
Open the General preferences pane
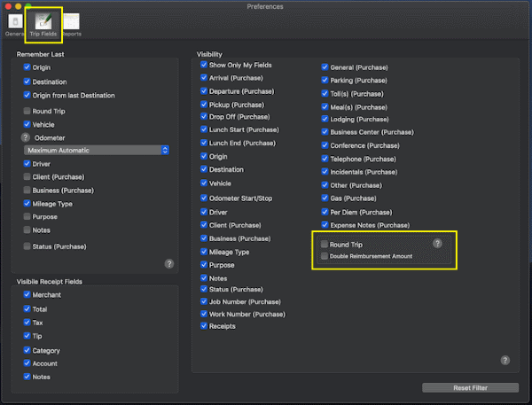click(x=14, y=23)
